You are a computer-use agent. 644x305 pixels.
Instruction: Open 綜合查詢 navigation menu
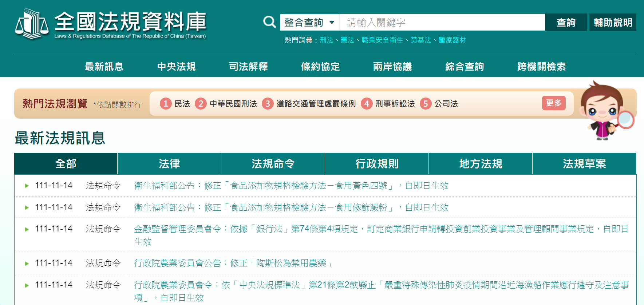coord(465,67)
